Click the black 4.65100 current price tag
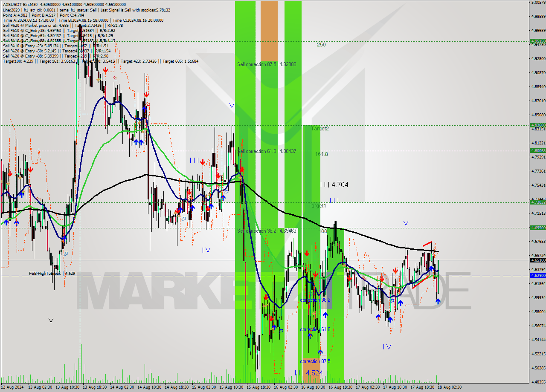The width and height of the screenshot is (546, 392). pos(537,260)
